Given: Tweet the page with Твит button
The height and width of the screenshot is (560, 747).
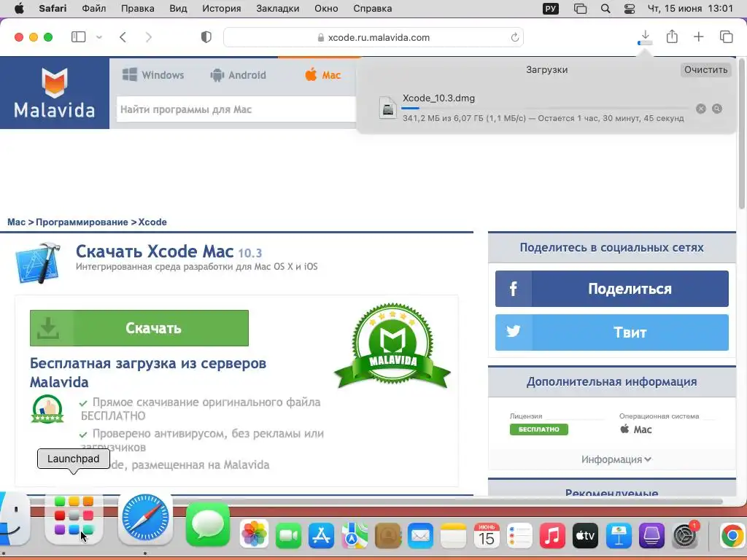Looking at the screenshot, I should (x=612, y=332).
